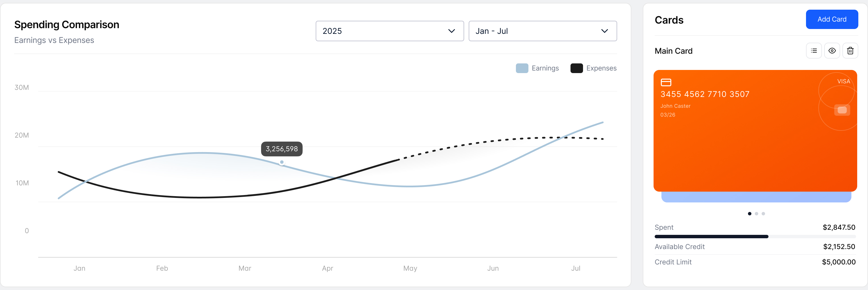Click the blue card peeking behind Main Card
The width and height of the screenshot is (868, 290).
[x=756, y=197]
